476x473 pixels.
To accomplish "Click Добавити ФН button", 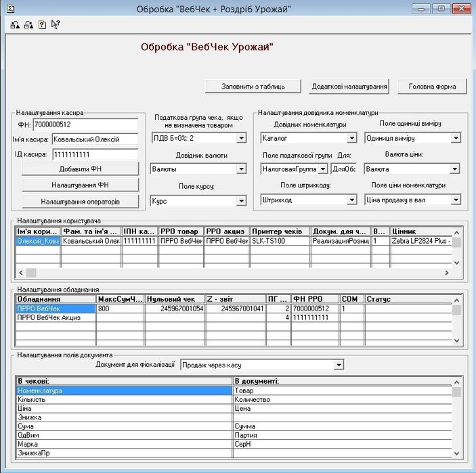I will [80, 169].
